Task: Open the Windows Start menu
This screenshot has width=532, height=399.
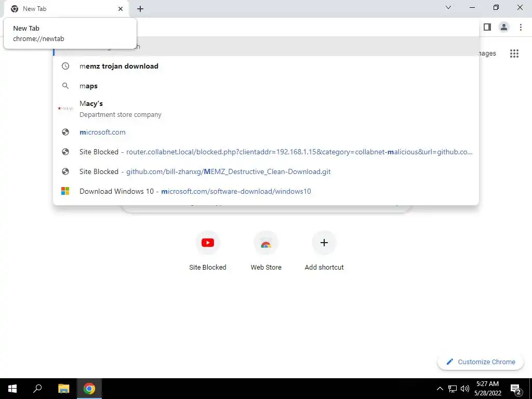Action: (x=12, y=389)
